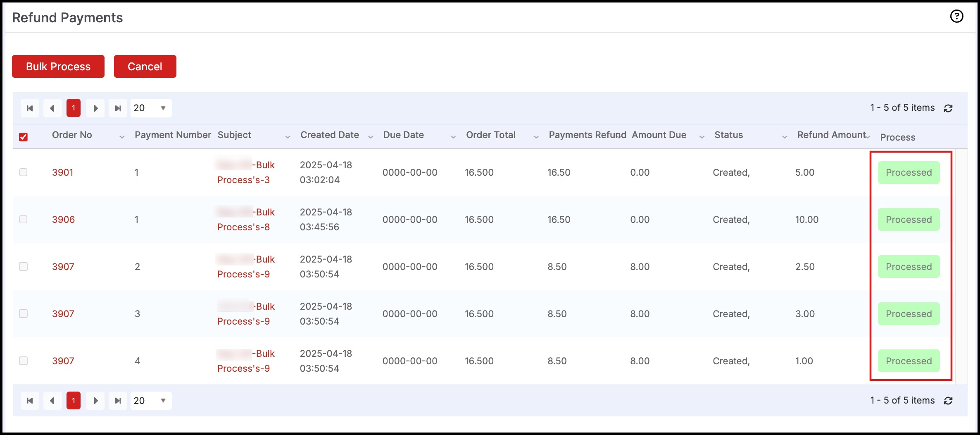Click Processed button for 3907 payment number 3

pyautogui.click(x=909, y=314)
